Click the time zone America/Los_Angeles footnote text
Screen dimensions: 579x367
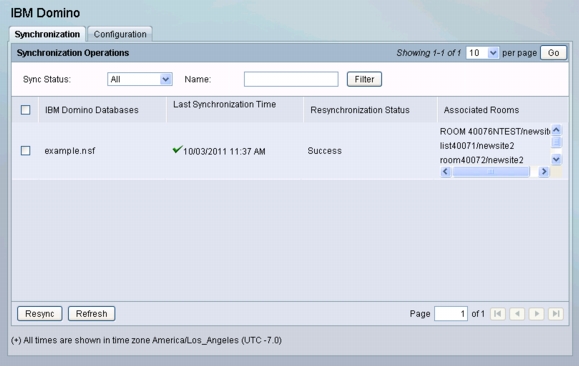(146, 340)
